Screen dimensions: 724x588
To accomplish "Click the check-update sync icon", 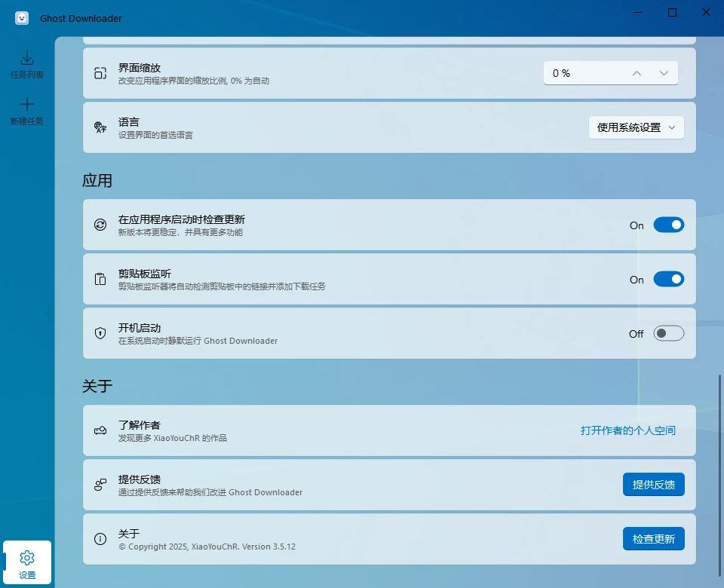I will coord(100,225).
